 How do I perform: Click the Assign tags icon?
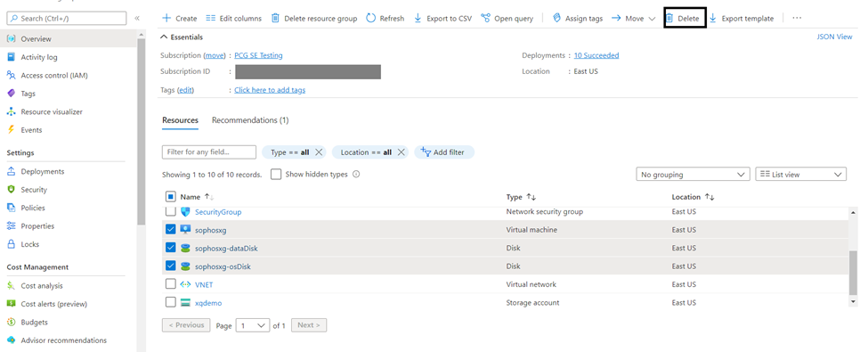point(557,19)
